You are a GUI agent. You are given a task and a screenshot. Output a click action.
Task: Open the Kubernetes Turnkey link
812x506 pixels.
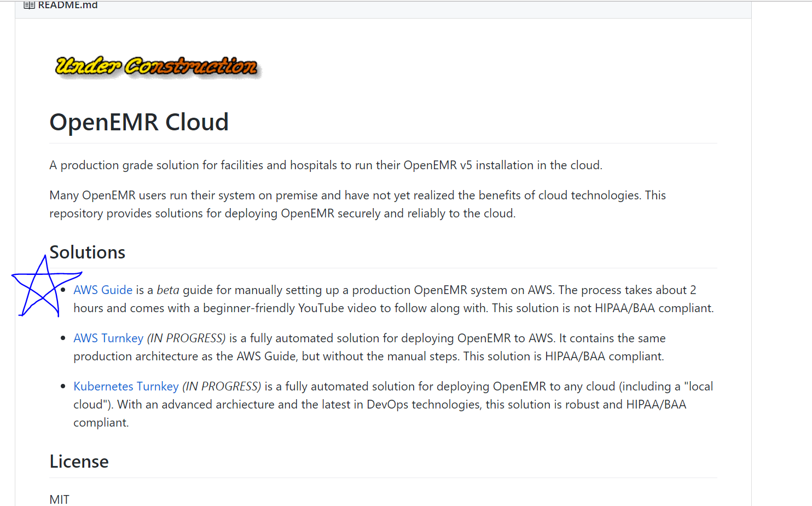tap(126, 386)
